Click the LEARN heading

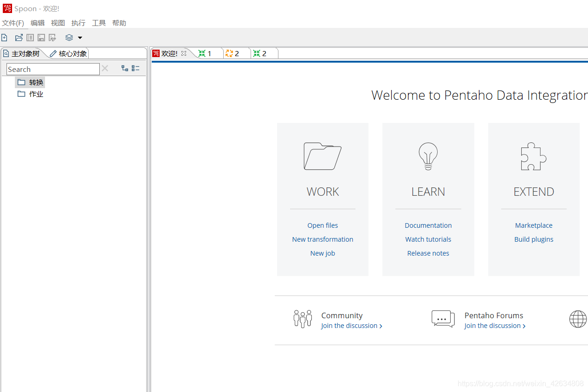point(428,192)
